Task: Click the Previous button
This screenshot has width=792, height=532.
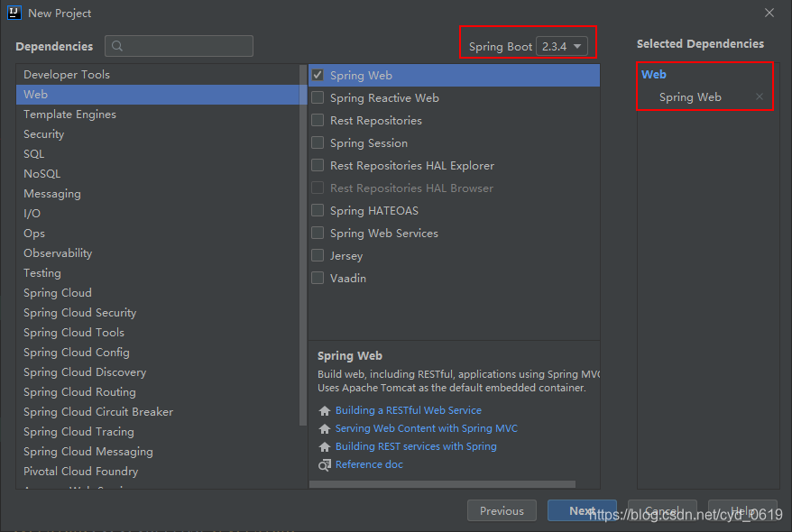Action: (x=502, y=510)
